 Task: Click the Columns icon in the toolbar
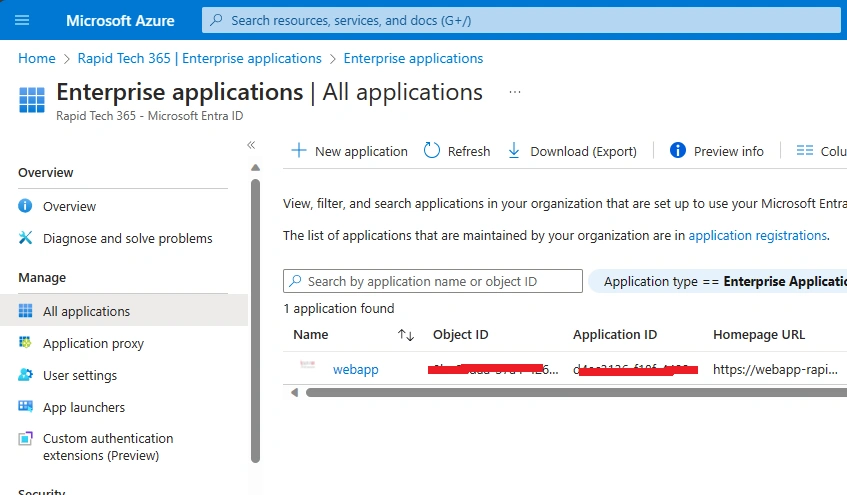(x=805, y=151)
